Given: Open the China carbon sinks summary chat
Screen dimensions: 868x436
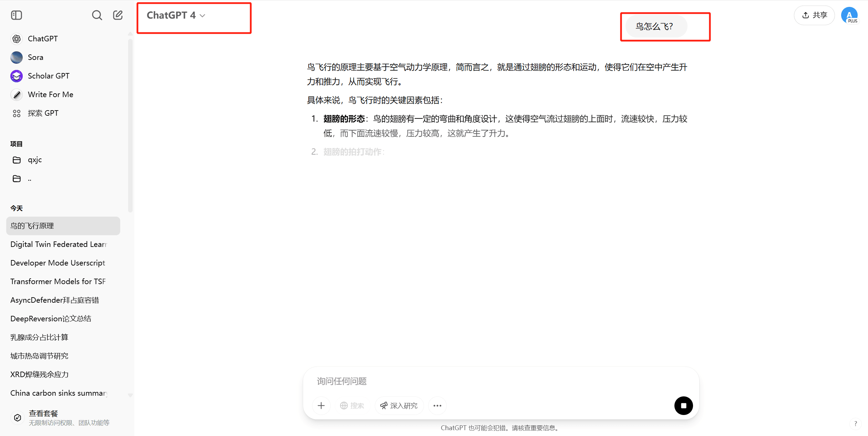Looking at the screenshot, I should click(x=63, y=393).
